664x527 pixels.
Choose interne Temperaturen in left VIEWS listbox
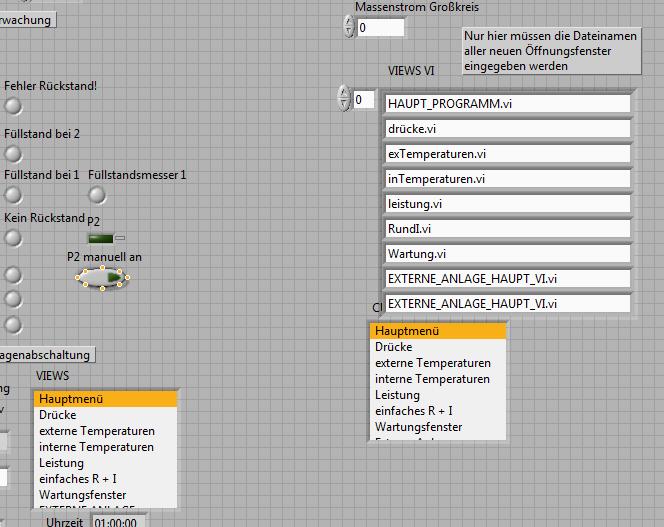(x=105, y=447)
